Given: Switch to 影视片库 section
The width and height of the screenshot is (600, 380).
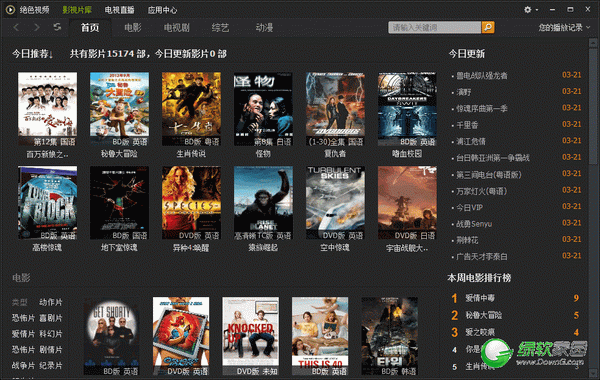Looking at the screenshot, I should [77, 10].
